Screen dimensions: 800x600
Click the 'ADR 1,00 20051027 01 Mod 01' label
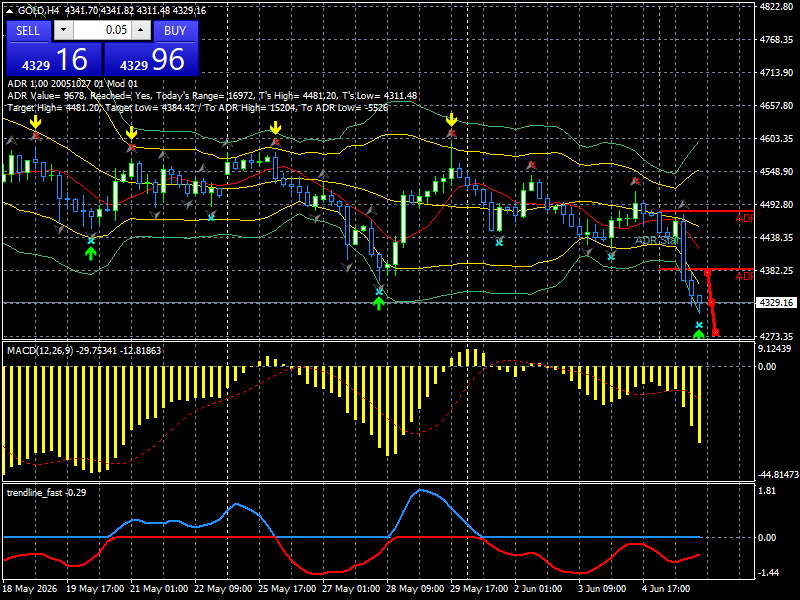(72, 84)
